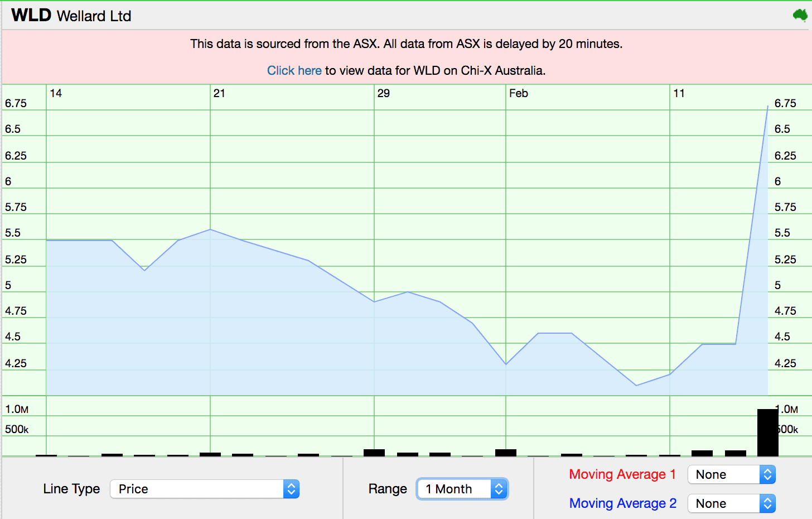Click the right axis '6' price label
812x519 pixels.
click(777, 181)
